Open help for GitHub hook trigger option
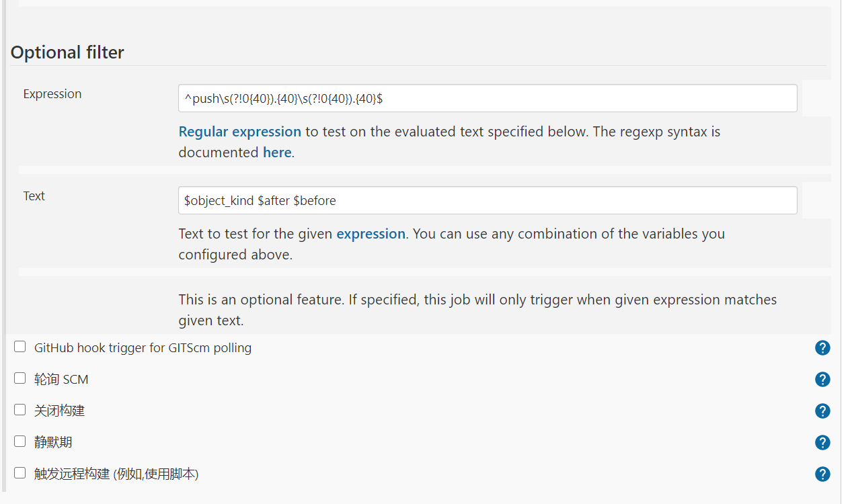 click(822, 347)
